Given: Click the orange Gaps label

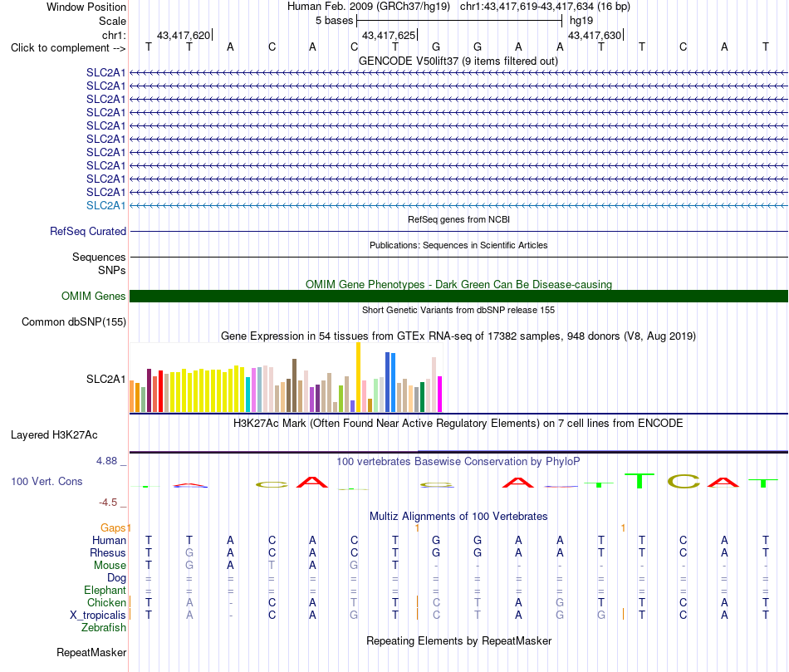Looking at the screenshot, I should coord(113,527).
